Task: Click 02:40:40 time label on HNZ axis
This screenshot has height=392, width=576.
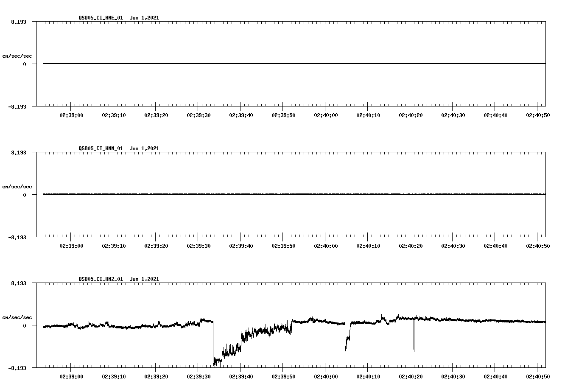Action: coord(495,376)
